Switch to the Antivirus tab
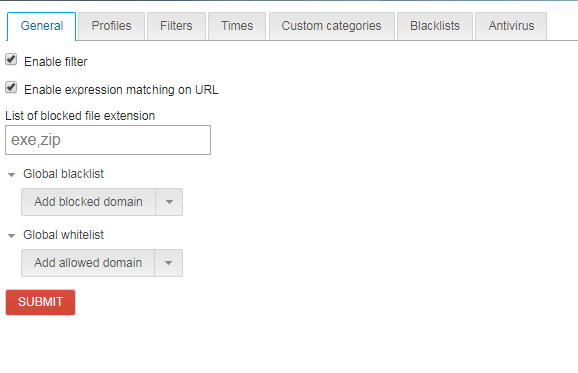 (x=511, y=26)
